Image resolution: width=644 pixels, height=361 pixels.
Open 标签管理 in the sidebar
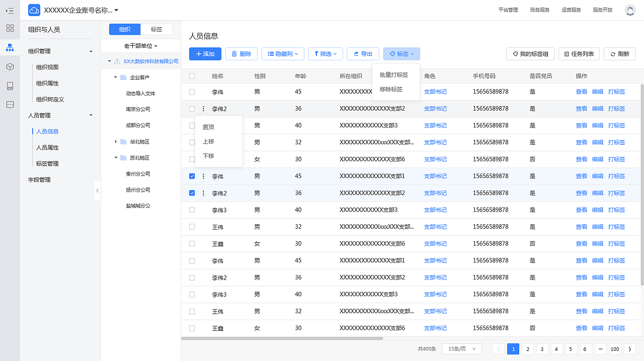47,163
